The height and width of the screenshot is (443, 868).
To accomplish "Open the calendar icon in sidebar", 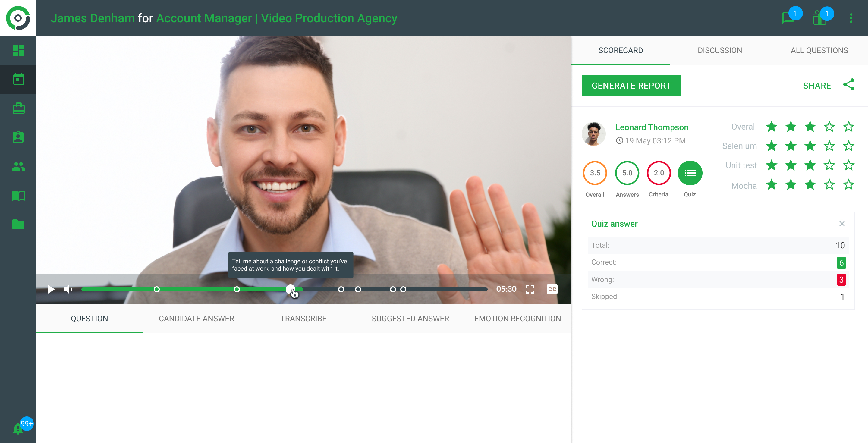I will click(18, 80).
